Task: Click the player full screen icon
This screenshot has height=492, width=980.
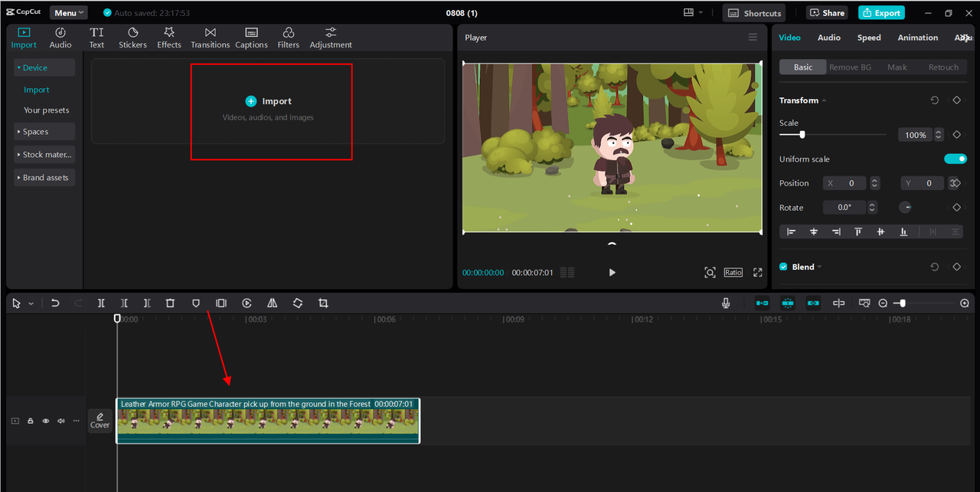Action: coord(758,273)
